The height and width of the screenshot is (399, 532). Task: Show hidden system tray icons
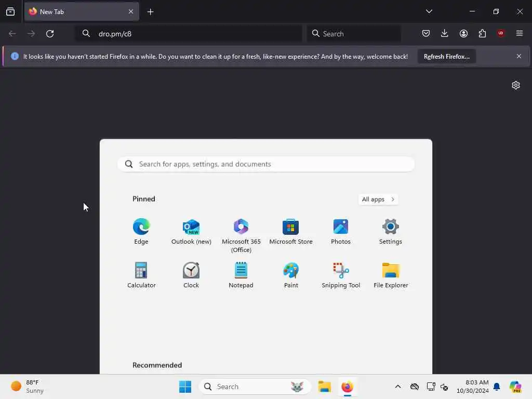pos(398,387)
